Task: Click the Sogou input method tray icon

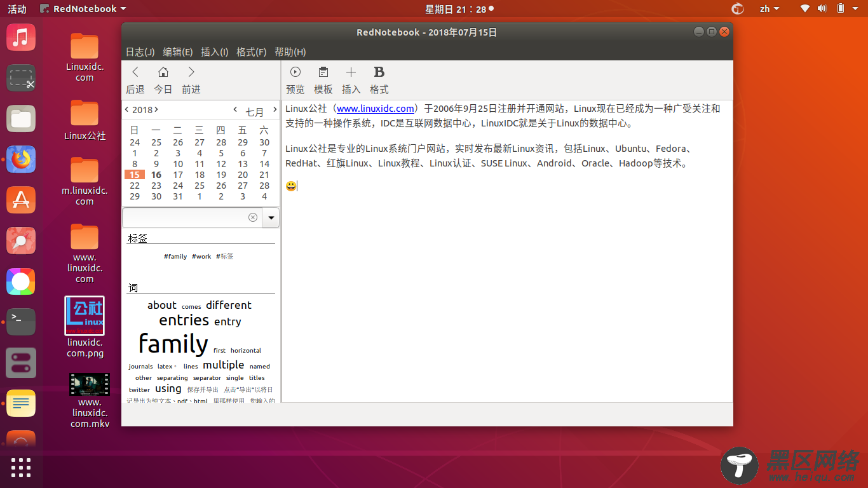Action: (x=738, y=9)
